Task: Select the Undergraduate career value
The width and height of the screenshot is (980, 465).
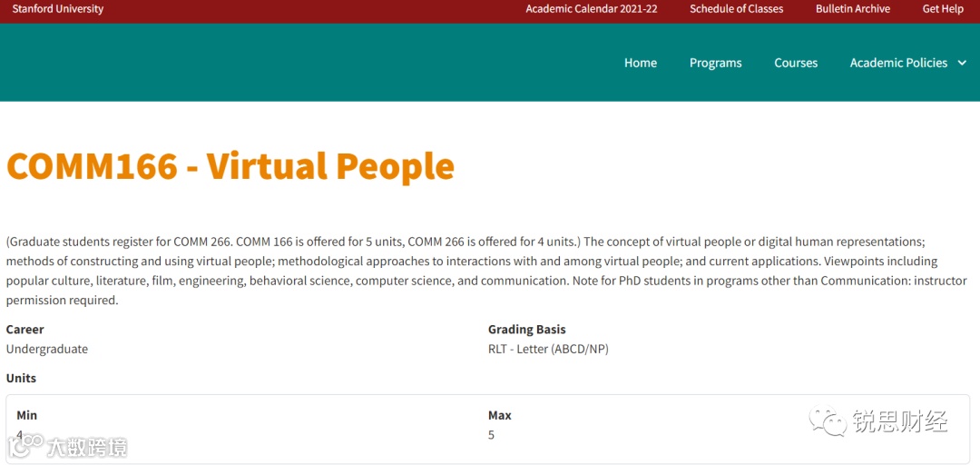Action: [47, 350]
